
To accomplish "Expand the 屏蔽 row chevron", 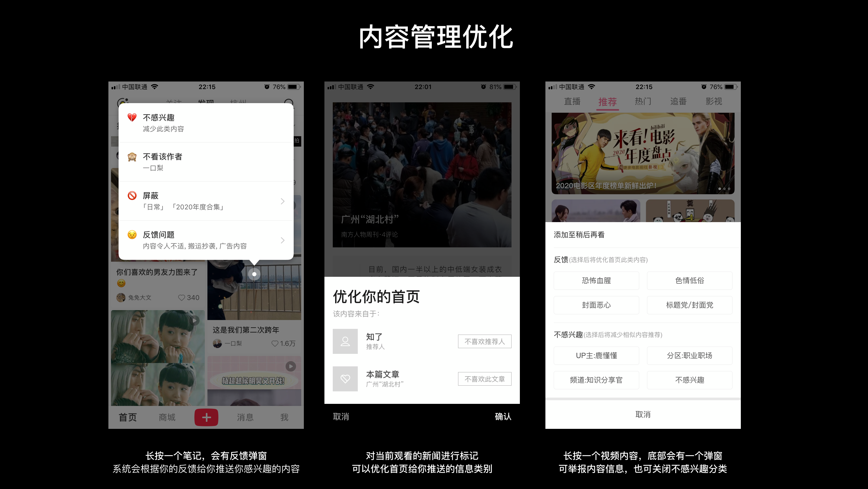I will (x=282, y=201).
